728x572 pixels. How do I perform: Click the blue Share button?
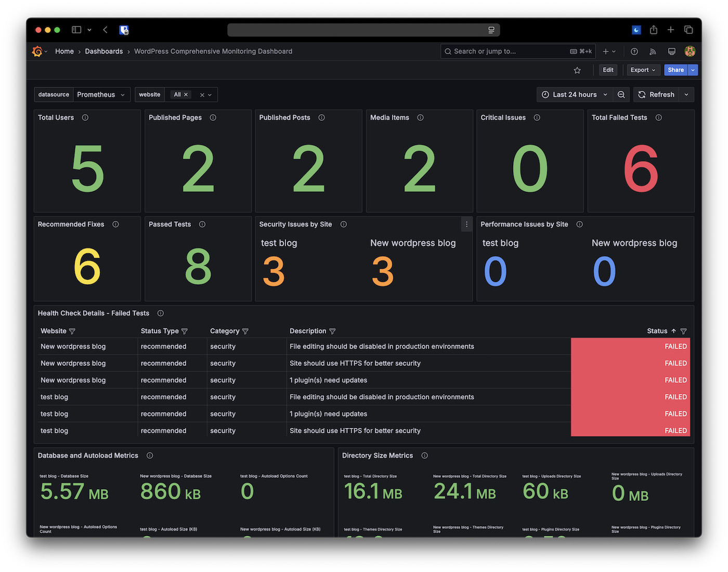[x=675, y=70]
